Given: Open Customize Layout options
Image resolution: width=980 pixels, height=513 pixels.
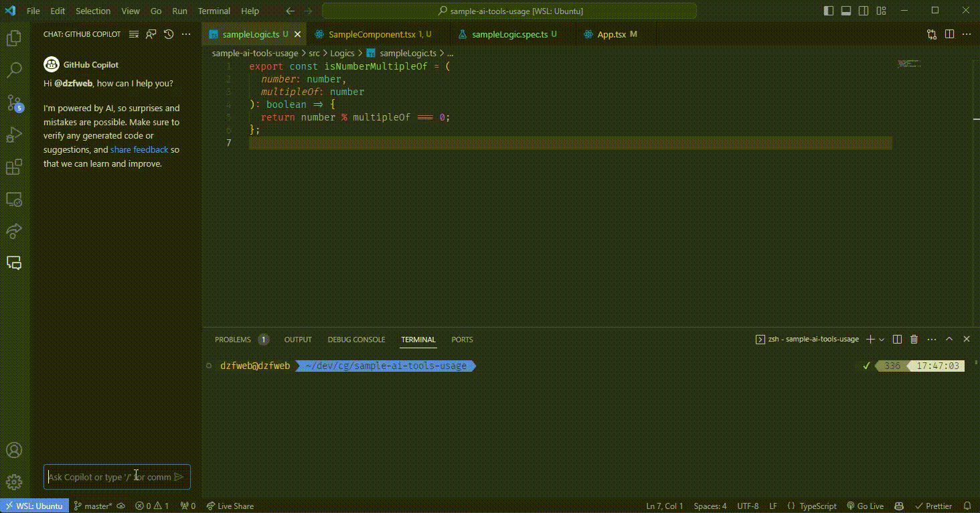Looking at the screenshot, I should point(881,11).
